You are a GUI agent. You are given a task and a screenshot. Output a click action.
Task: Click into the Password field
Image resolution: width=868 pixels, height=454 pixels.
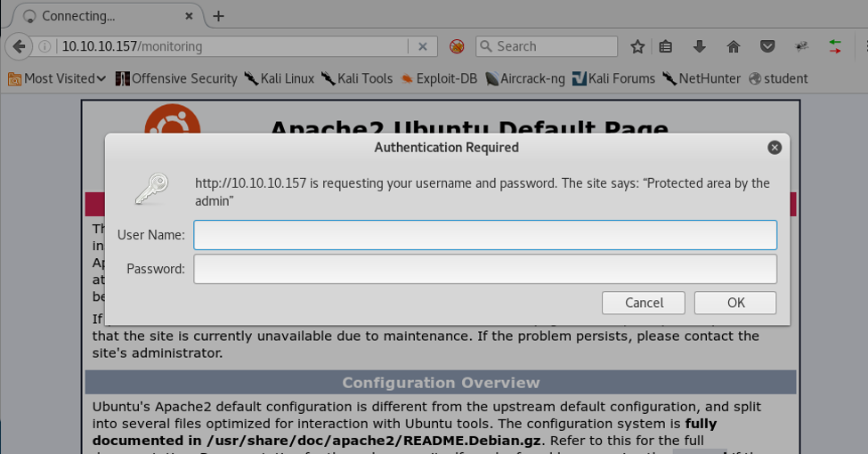[485, 269]
